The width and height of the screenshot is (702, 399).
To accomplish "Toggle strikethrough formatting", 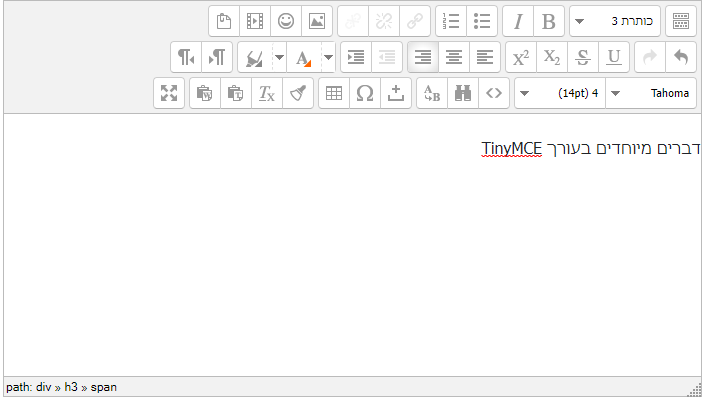I will click(x=582, y=57).
